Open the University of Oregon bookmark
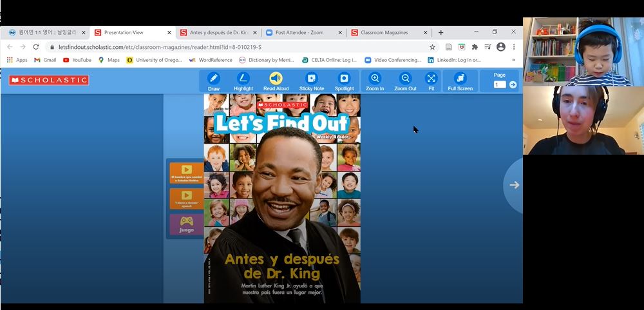Screen dimensions: 644x310 coord(155,60)
